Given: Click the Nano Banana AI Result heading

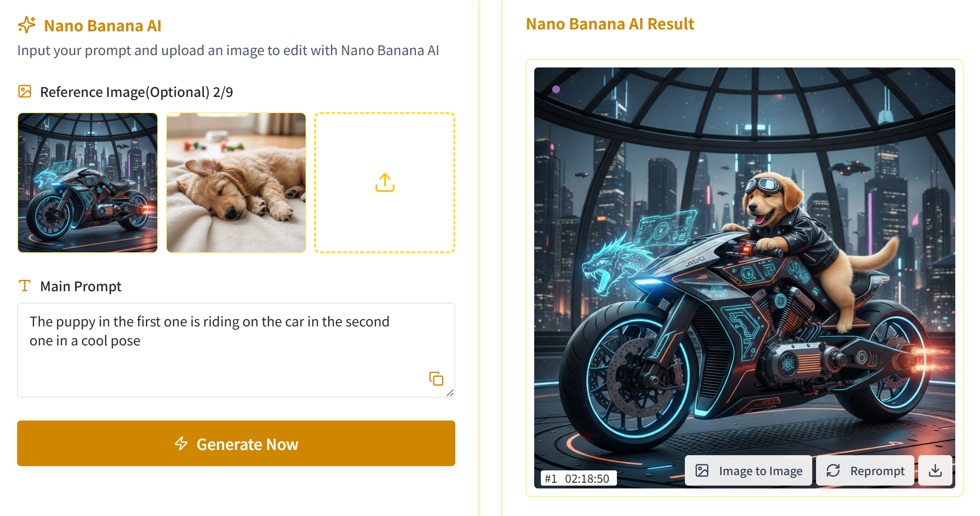Looking at the screenshot, I should point(610,24).
